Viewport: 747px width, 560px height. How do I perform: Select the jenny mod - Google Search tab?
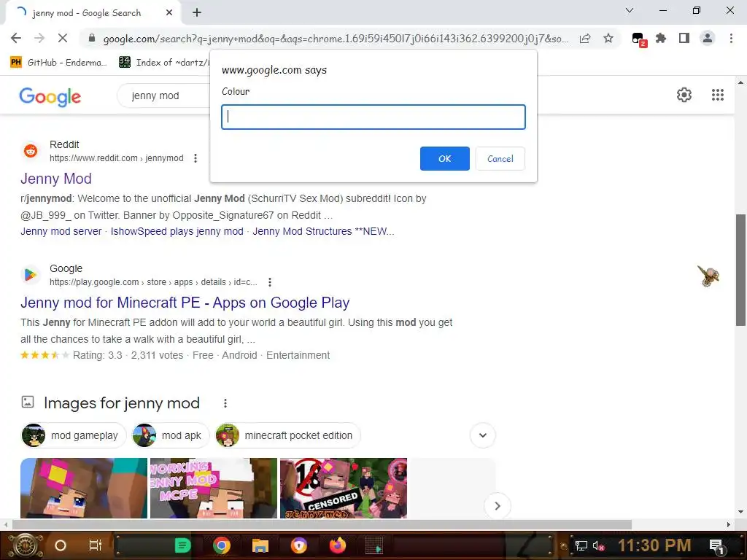click(x=93, y=13)
